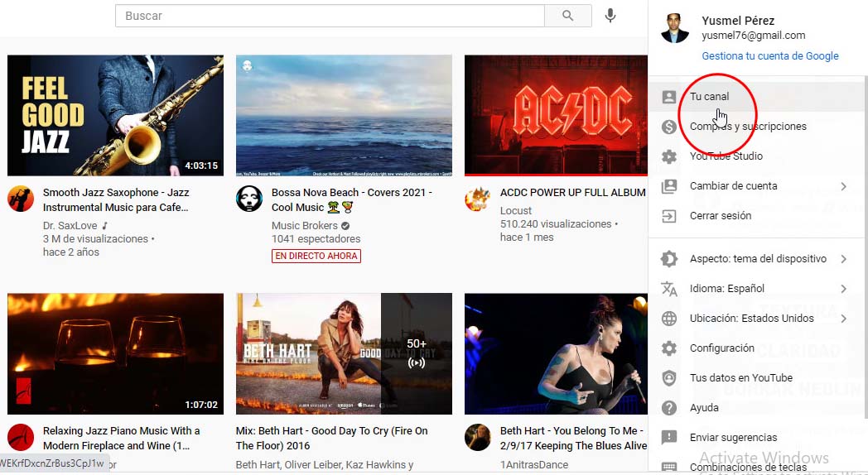Open Relaxing Jazz Piano Music title

[x=121, y=438]
